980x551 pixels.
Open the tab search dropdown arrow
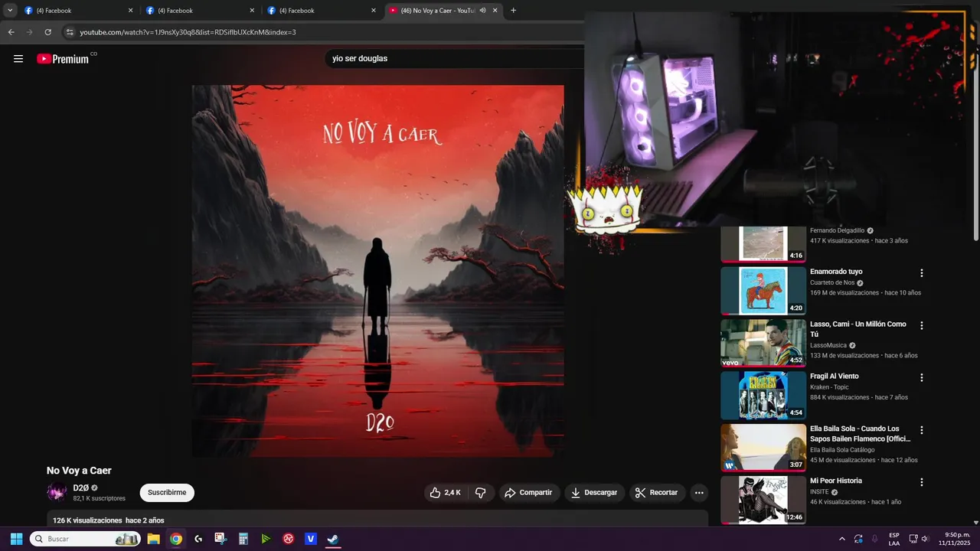pos(10,11)
